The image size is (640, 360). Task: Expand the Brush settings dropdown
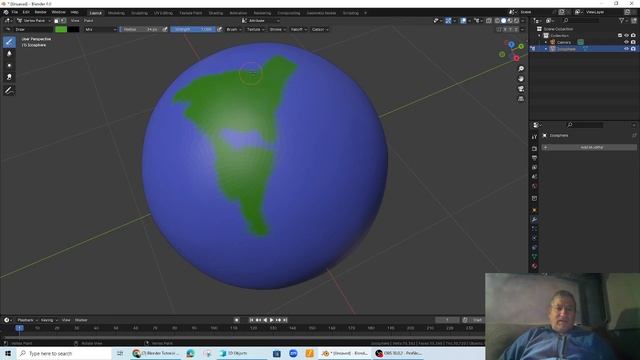[233, 29]
